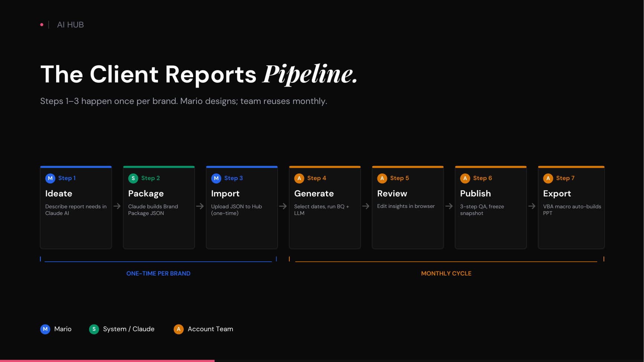This screenshot has width=644, height=362.
Task: Click the Mario legend icon at bottom
Action: pyautogui.click(x=45, y=329)
